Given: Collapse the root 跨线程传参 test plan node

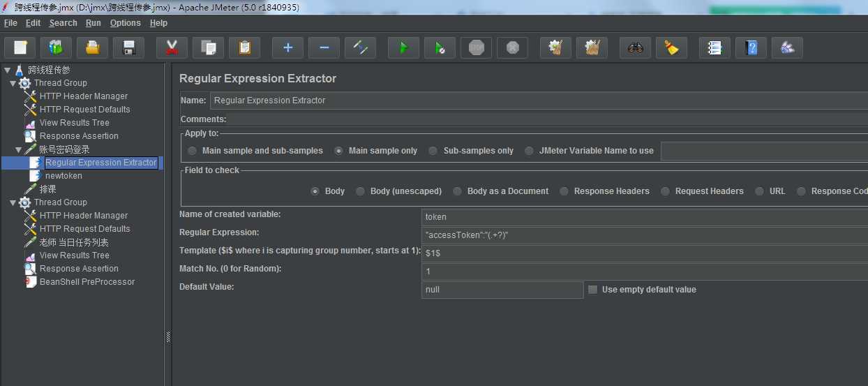Looking at the screenshot, I should tap(6, 70).
